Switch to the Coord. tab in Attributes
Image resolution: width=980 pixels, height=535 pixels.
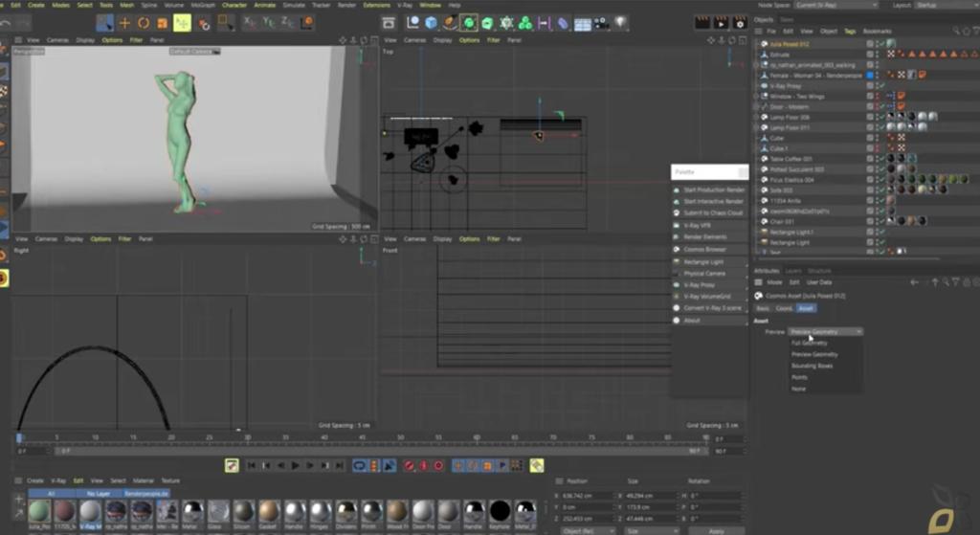pyautogui.click(x=784, y=308)
